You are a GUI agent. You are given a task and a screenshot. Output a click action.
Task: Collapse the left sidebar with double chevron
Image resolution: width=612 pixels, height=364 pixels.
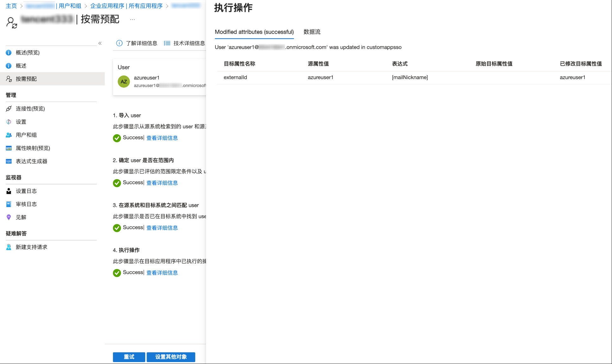(100, 43)
